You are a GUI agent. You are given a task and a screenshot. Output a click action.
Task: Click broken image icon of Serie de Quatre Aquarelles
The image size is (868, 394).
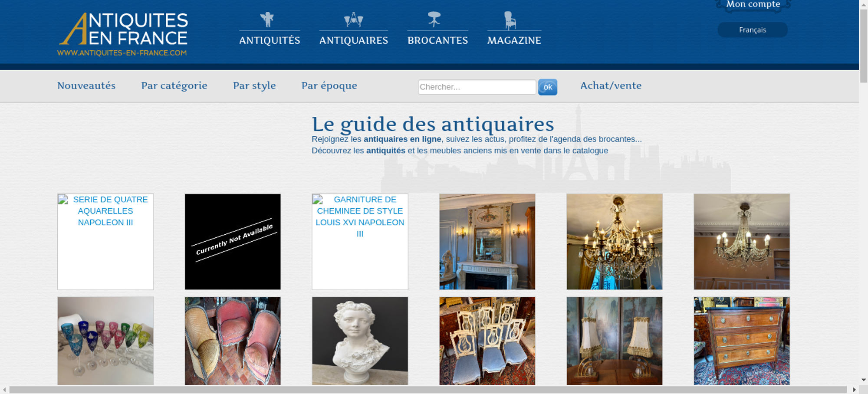point(63,200)
